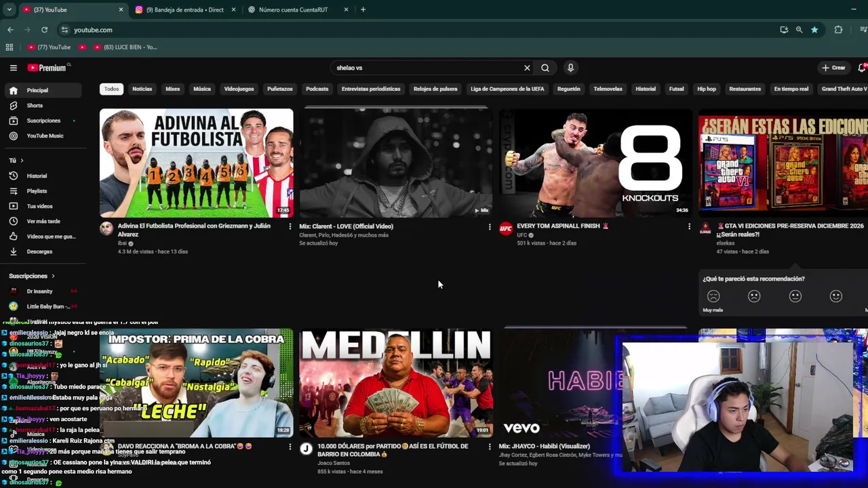
Task: Reload page with browser refresh button
Action: (x=44, y=30)
